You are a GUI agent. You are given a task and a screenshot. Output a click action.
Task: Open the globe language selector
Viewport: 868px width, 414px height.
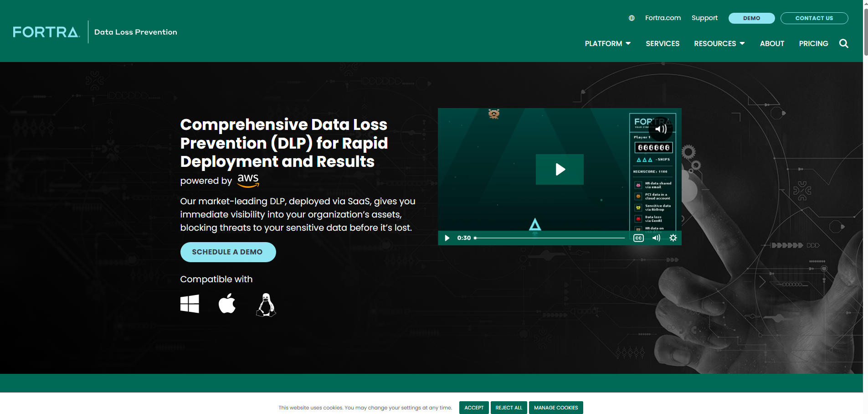632,18
